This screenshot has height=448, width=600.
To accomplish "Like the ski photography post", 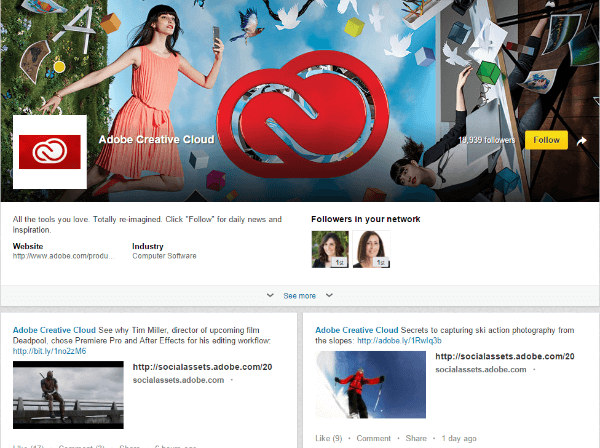I will coord(329,438).
